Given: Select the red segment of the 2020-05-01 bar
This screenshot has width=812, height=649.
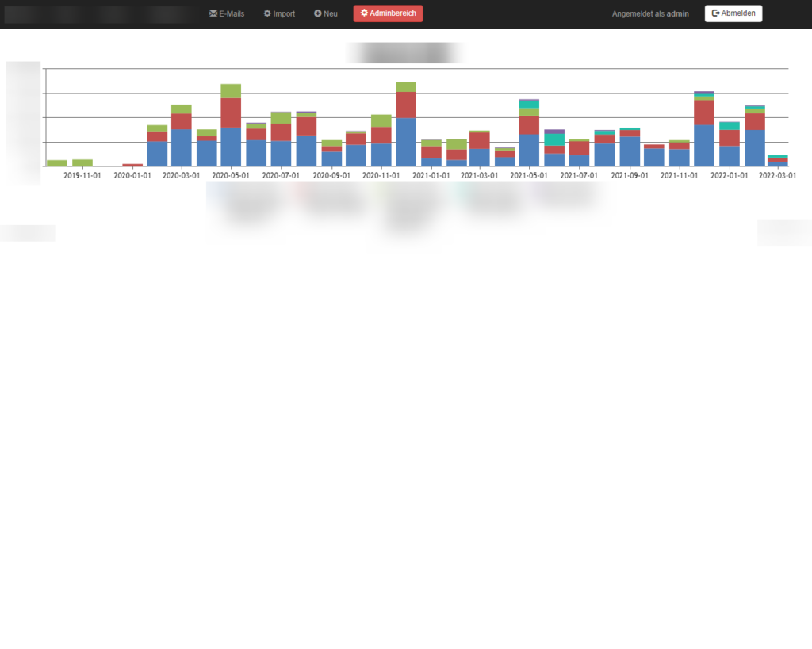Looking at the screenshot, I should click(231, 113).
